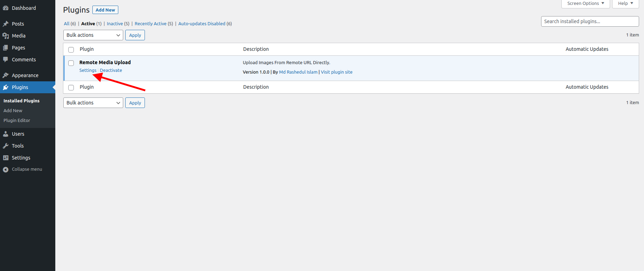Image resolution: width=644 pixels, height=271 pixels.
Task: Open the Visit plugin site link
Action: click(x=337, y=72)
